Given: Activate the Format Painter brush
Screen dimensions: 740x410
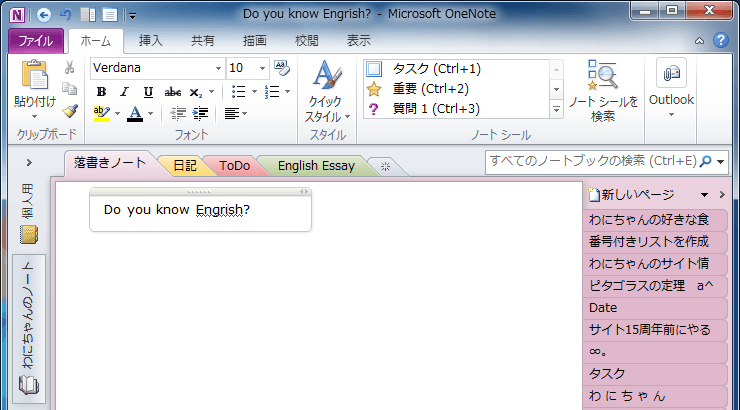Looking at the screenshot, I should pos(70,111).
